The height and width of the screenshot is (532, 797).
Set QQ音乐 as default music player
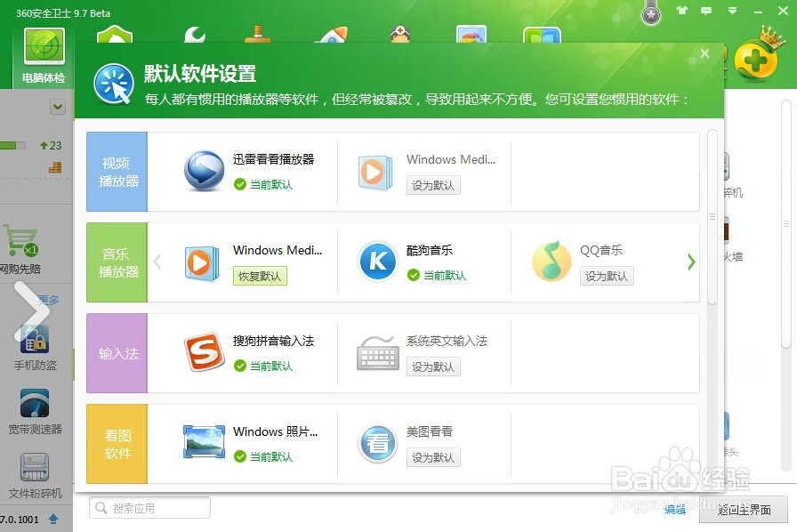(607, 276)
